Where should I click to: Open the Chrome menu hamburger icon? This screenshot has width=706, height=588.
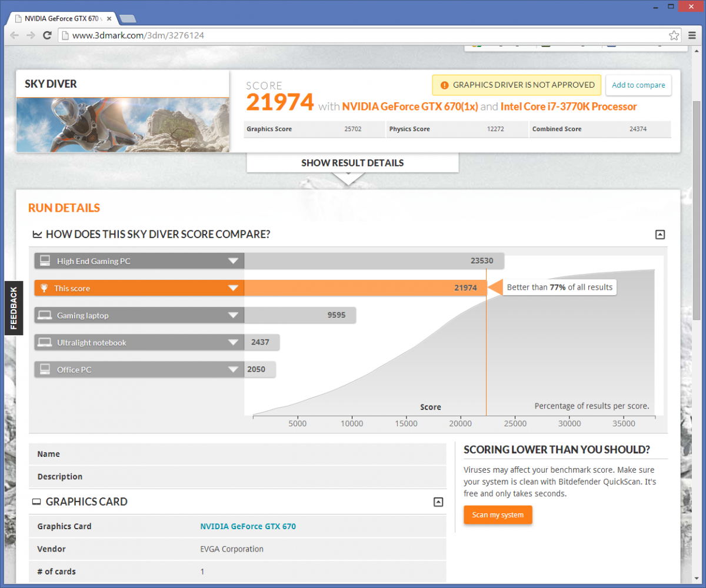[x=692, y=35]
